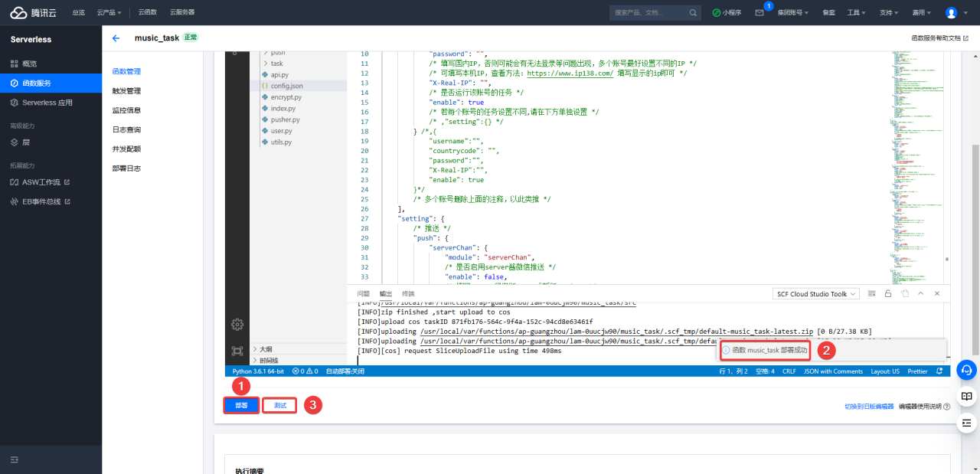The image size is (980, 474).
Task: Expand the task folder in file tree
Action: pyautogui.click(x=276, y=64)
